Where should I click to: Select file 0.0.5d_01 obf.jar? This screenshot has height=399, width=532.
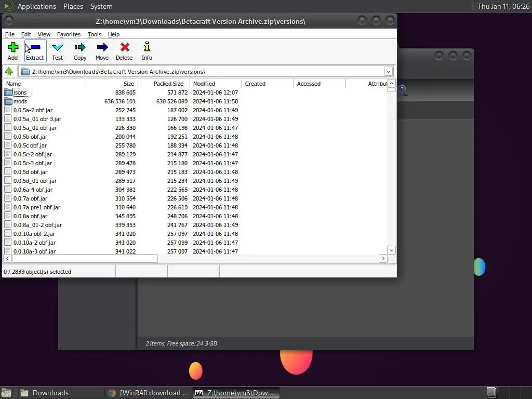pyautogui.click(x=35, y=180)
